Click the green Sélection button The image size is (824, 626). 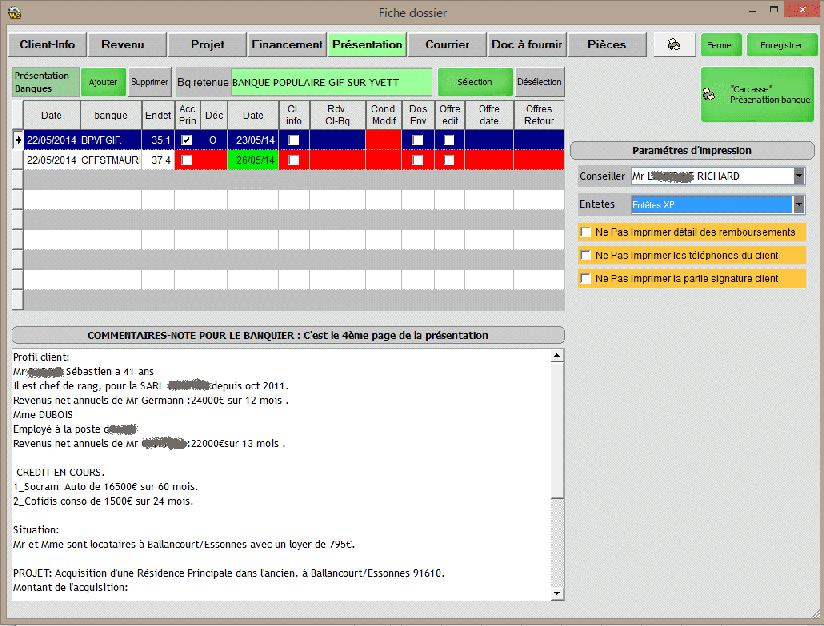474,82
